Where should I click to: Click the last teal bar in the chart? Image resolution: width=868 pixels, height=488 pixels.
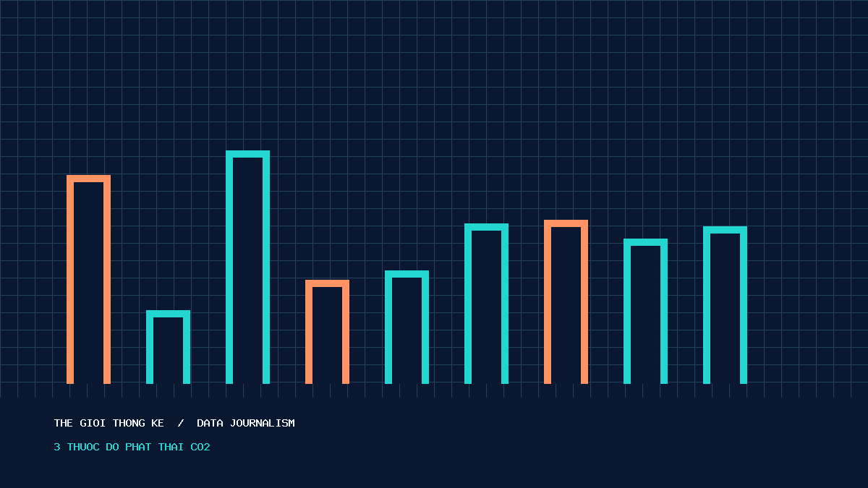725,305
